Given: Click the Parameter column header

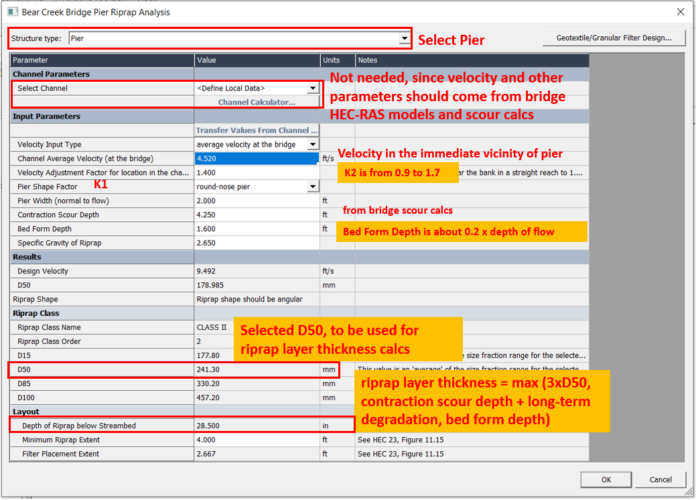Looking at the screenshot, I should (102, 60).
